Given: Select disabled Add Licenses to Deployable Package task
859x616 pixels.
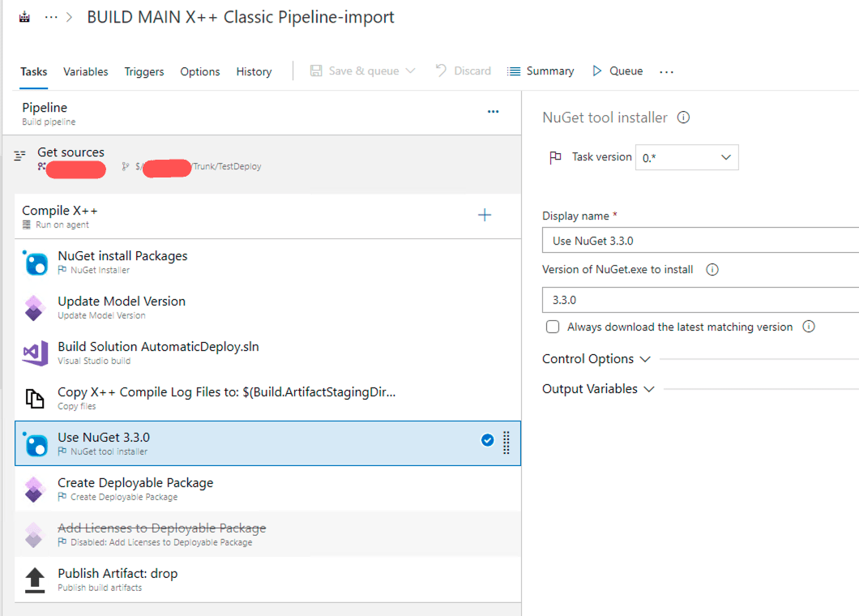Looking at the screenshot, I should click(267, 534).
